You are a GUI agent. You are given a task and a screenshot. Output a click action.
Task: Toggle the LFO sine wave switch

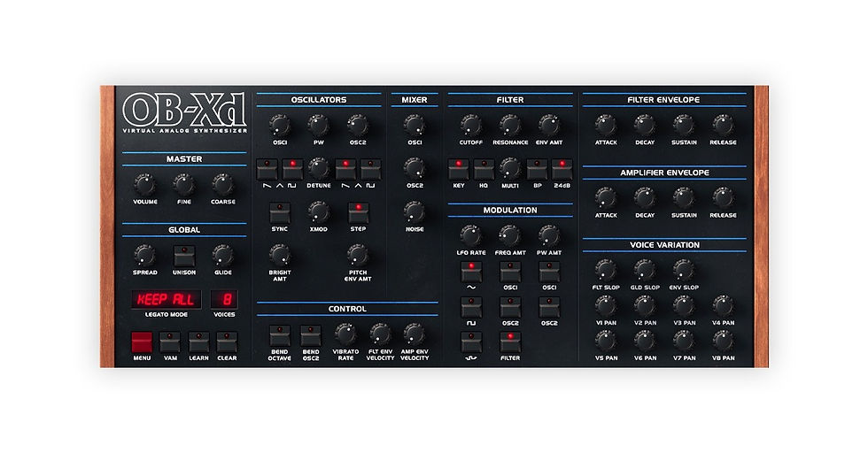click(471, 272)
